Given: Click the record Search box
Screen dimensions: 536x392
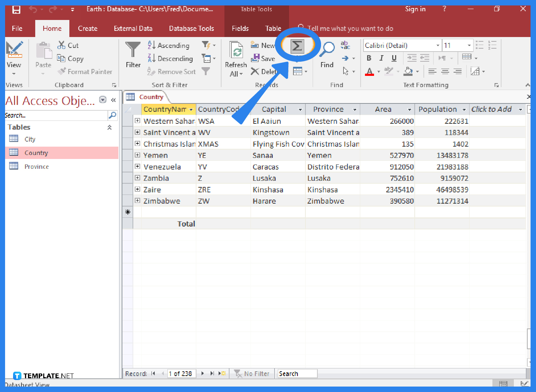Looking at the screenshot, I should (x=297, y=373).
